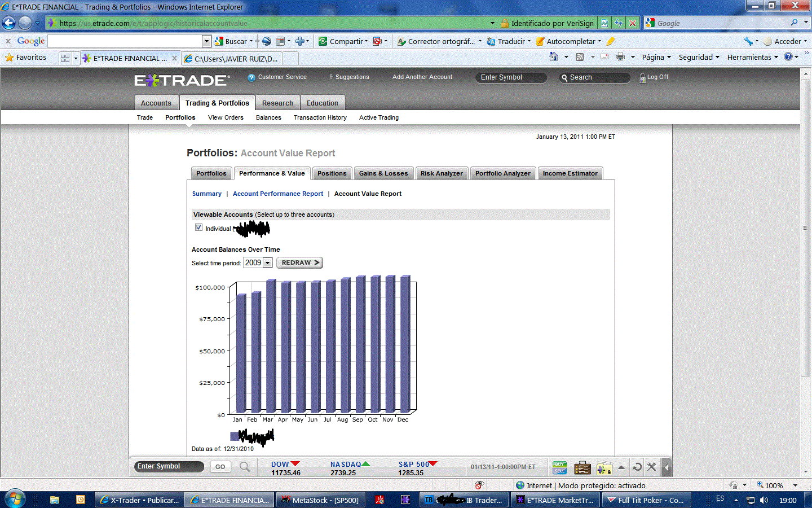Screen dimensions: 812x508
Task: Open the Transaction History link
Action: click(320, 117)
